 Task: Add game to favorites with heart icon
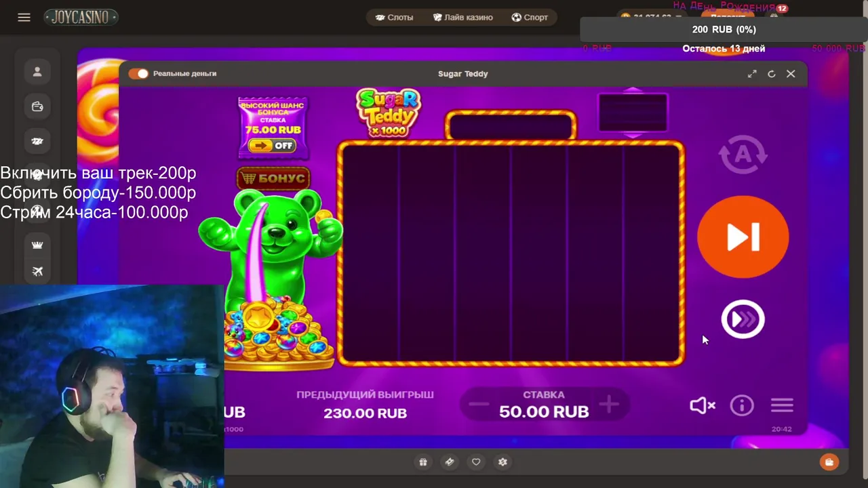[476, 462]
